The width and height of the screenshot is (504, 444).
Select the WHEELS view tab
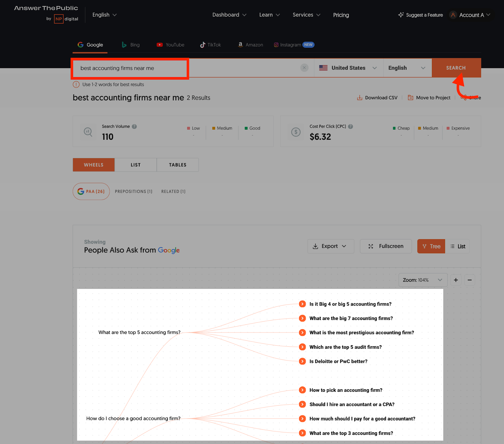click(x=94, y=165)
